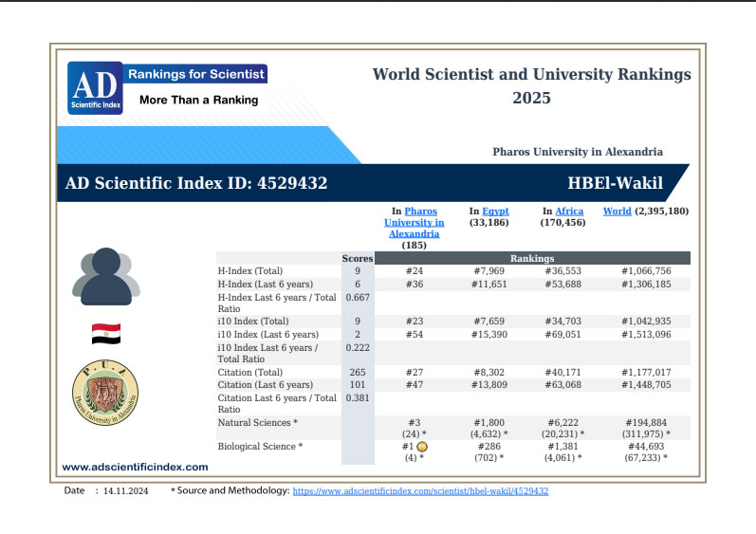Click the university rank #24
This screenshot has width=756, height=534.
point(415,271)
